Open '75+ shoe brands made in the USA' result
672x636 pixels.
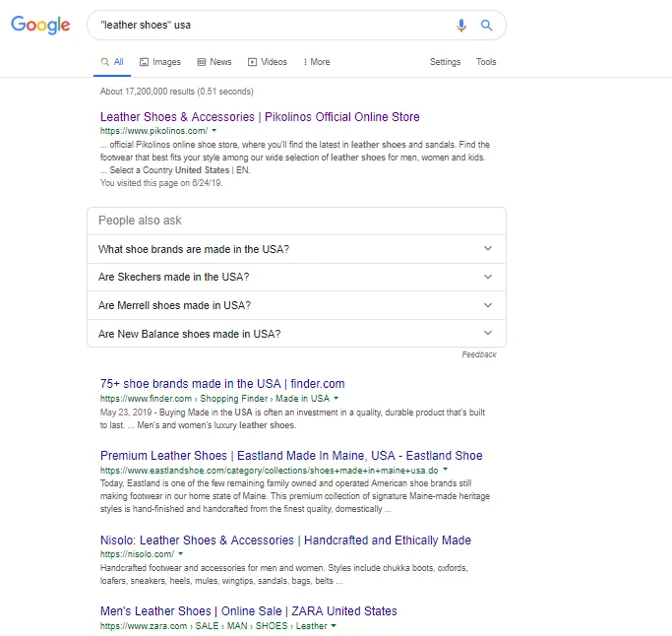(222, 383)
